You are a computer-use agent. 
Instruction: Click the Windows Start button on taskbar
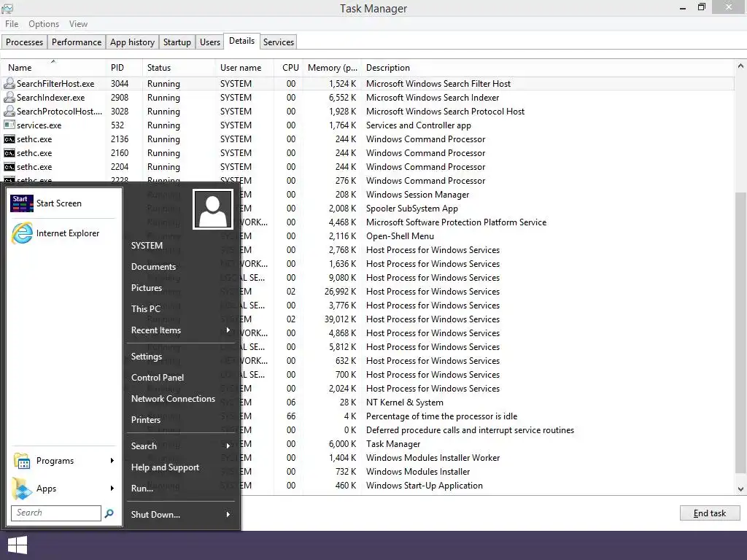click(x=18, y=545)
